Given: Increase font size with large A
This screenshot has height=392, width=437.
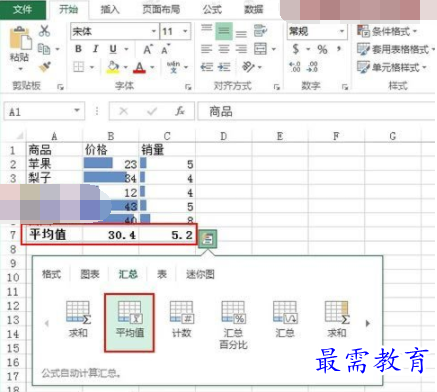Looking at the screenshot, I should pos(148,49).
